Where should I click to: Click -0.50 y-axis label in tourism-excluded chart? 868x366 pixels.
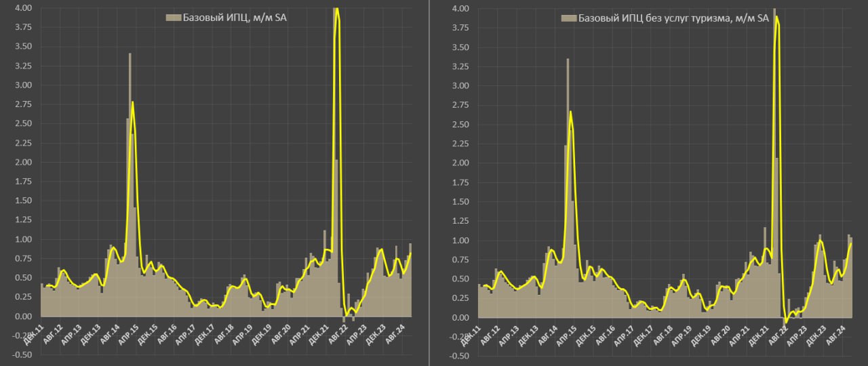pyautogui.click(x=457, y=357)
